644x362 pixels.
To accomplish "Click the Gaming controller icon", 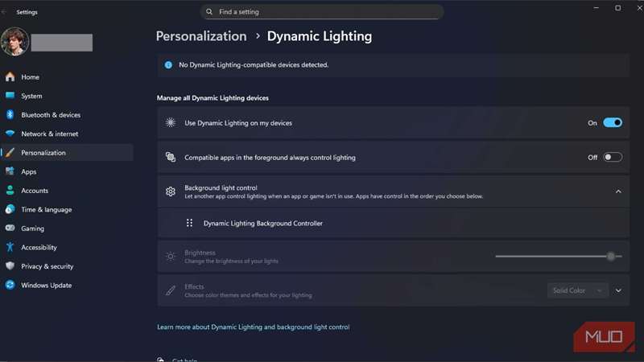I will pos(10,228).
